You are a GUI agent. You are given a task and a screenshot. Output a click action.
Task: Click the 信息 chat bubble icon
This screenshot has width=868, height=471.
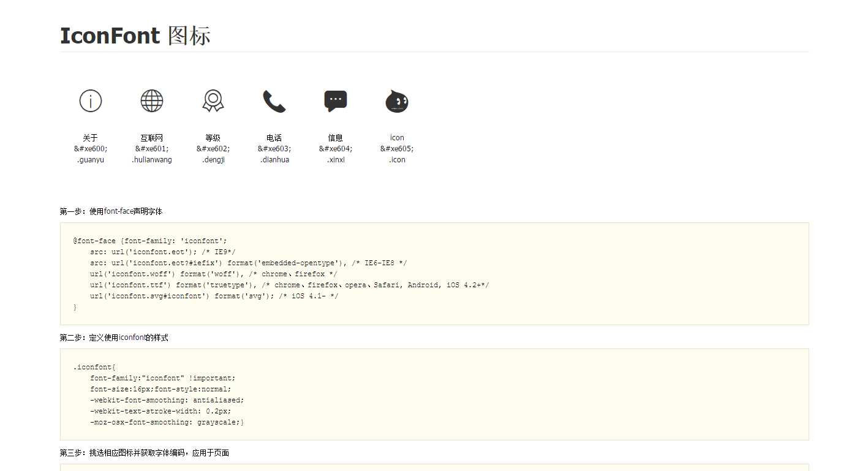pos(336,102)
